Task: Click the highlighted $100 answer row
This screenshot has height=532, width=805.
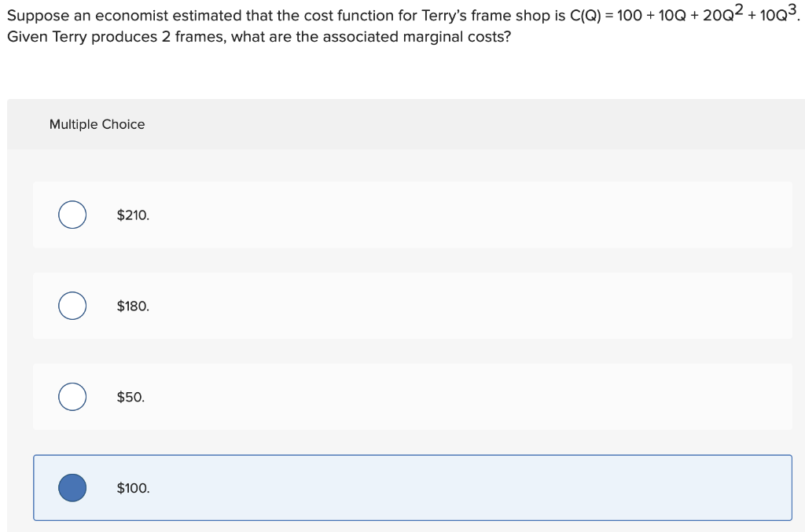Action: 413,487
